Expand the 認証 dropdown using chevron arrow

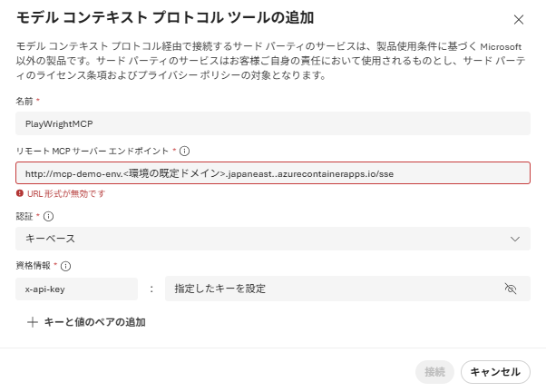tap(514, 239)
